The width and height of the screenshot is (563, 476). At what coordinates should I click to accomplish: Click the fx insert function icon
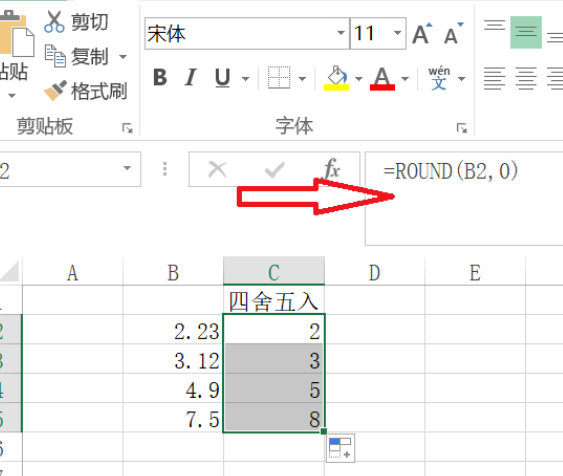pyautogui.click(x=332, y=169)
